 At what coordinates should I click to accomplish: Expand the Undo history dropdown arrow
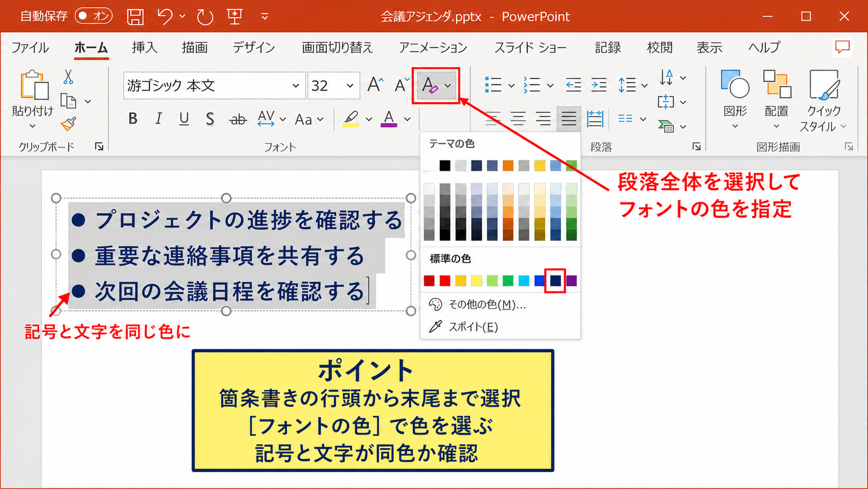tap(182, 16)
